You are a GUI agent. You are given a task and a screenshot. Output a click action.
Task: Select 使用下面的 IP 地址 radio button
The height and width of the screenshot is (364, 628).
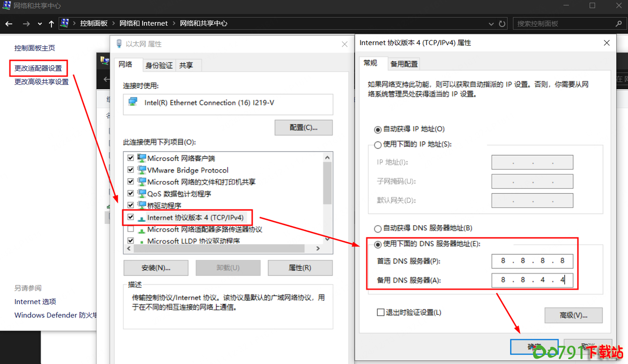pos(378,145)
